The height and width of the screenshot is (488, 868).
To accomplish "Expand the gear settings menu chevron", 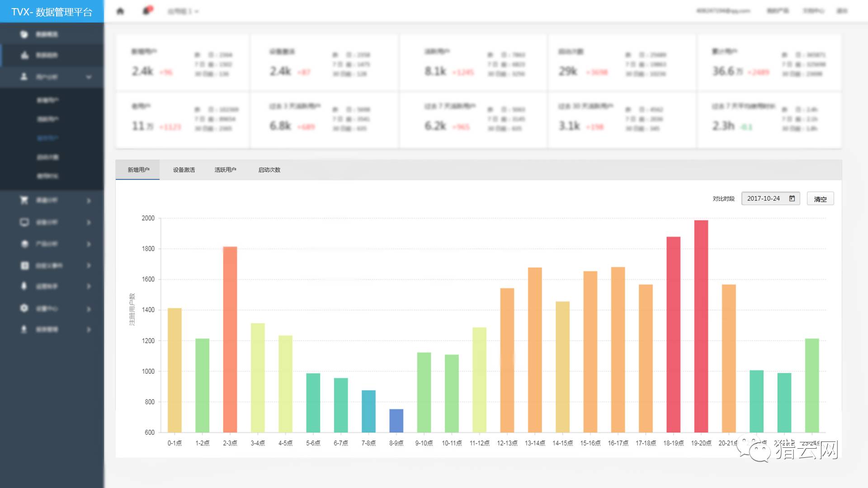I will pyautogui.click(x=89, y=309).
